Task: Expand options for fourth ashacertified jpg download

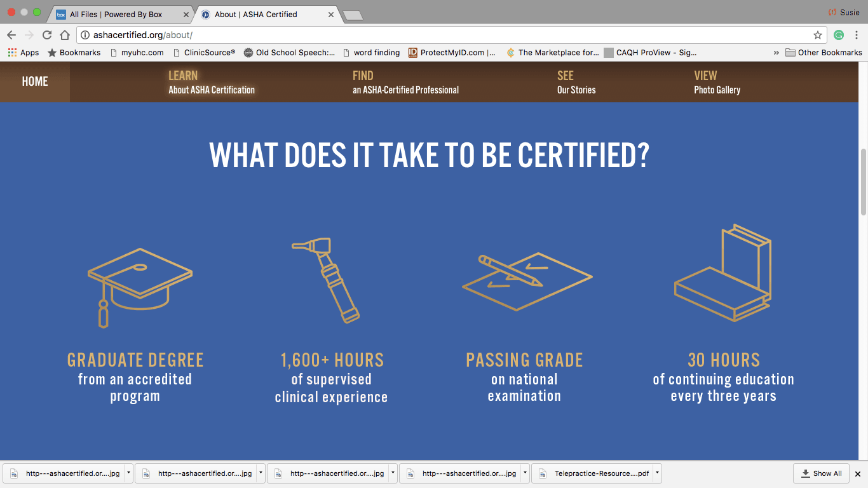Action: pyautogui.click(x=526, y=473)
